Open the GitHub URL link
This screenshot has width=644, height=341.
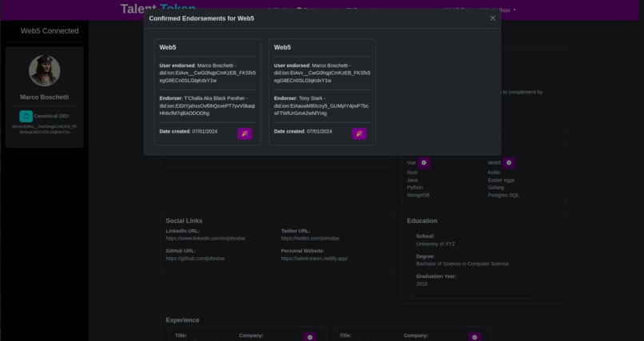[x=195, y=259]
